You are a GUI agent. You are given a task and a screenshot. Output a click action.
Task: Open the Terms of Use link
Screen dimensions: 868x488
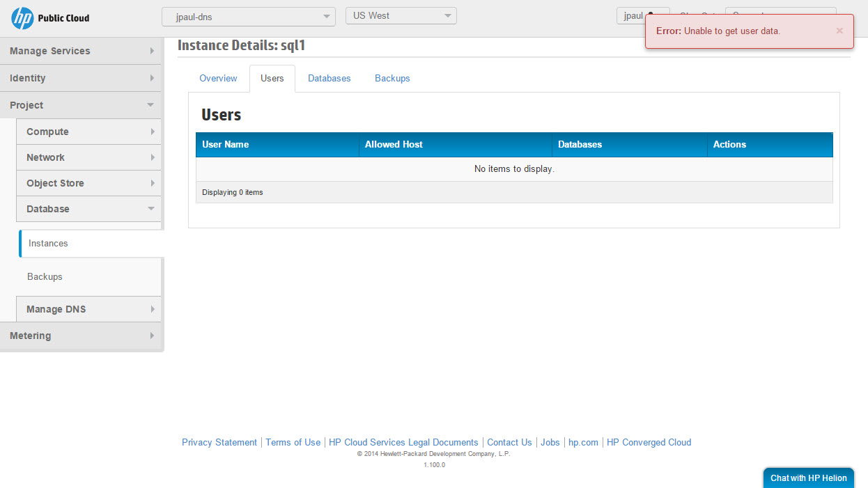[293, 442]
